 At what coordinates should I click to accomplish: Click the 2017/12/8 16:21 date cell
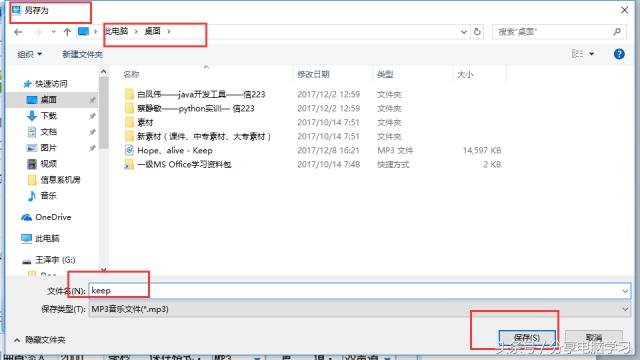click(328, 151)
